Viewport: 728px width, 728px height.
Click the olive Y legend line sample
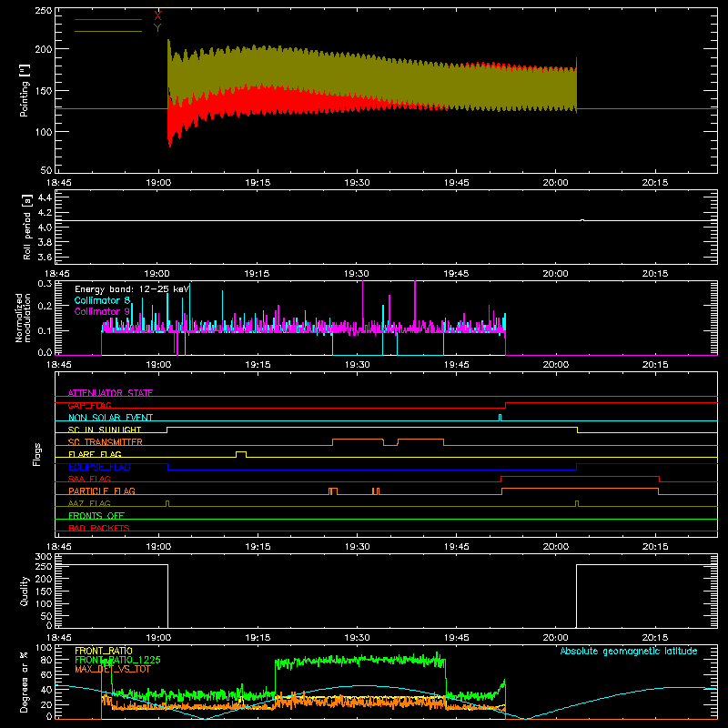pyautogui.click(x=108, y=32)
